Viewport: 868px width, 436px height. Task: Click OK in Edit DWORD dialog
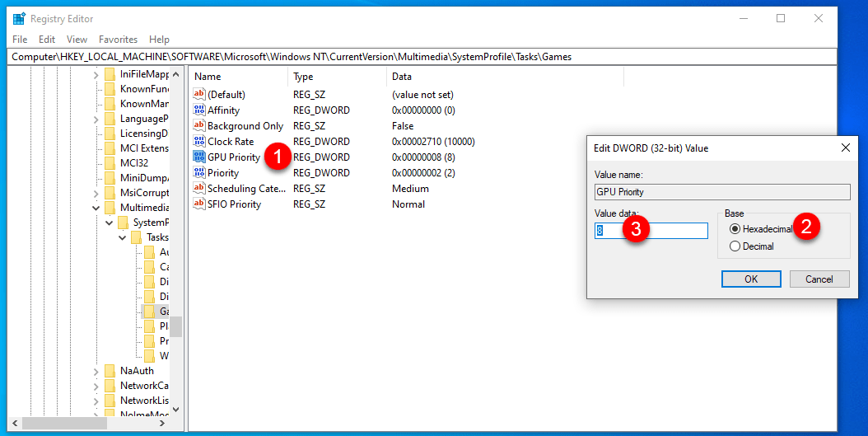coord(751,279)
